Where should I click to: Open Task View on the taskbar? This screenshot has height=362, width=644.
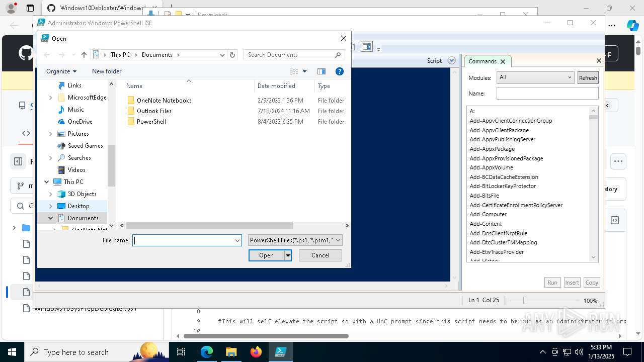[182, 352]
